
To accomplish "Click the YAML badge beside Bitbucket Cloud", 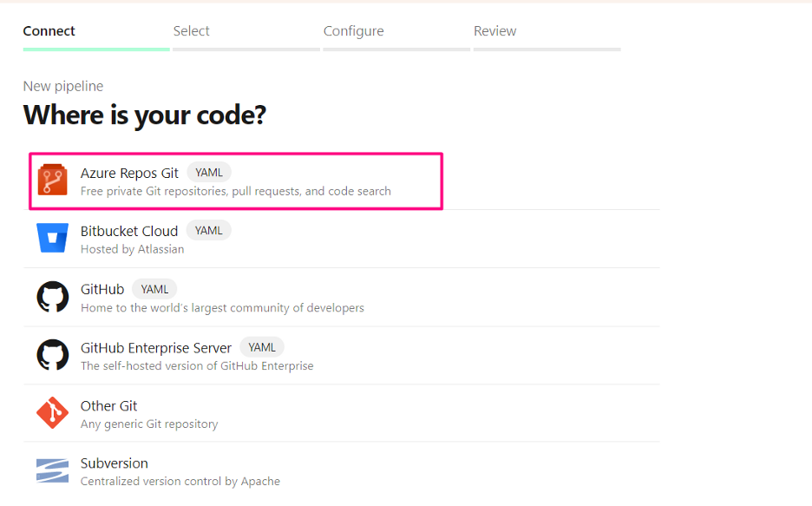I will [x=208, y=230].
